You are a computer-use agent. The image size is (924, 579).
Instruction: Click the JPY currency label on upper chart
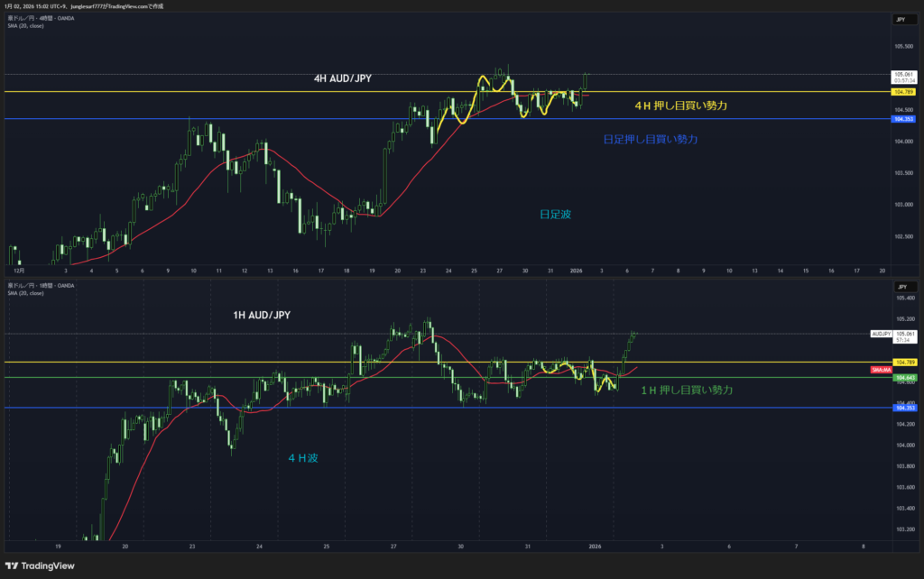click(x=900, y=19)
